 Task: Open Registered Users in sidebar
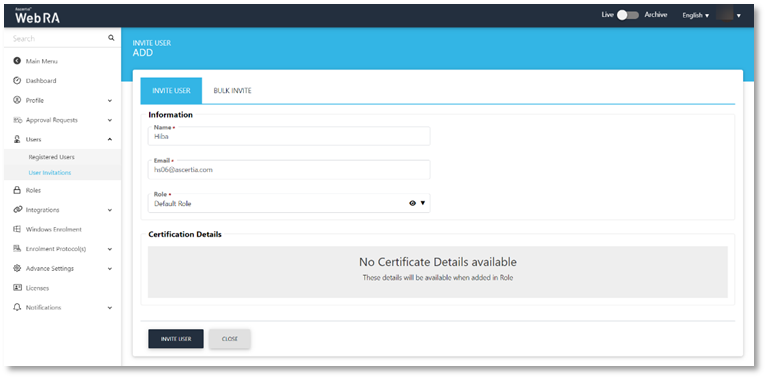51,157
